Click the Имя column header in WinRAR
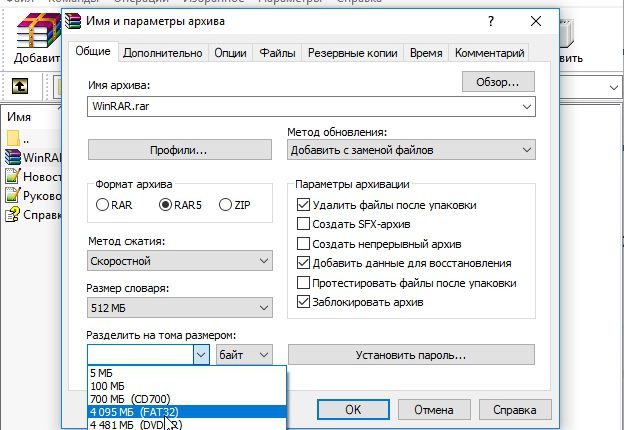 pos(19,117)
